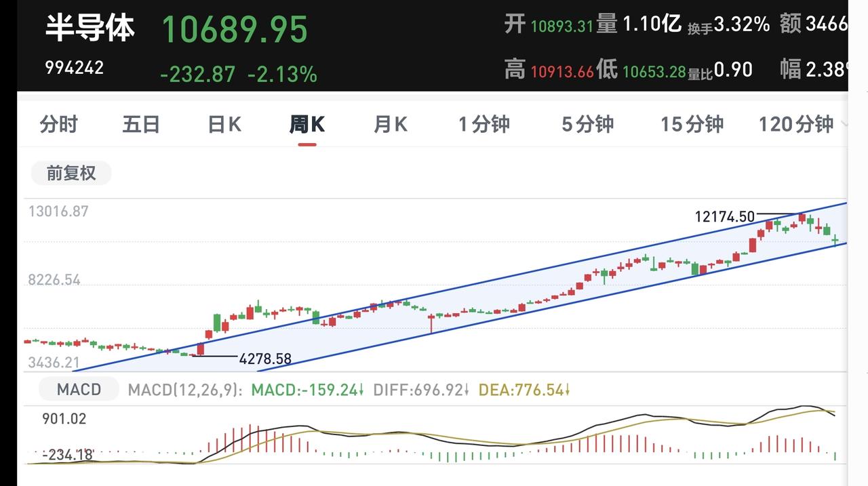Select the 日K daily candlestick tab
This screenshot has height=486, width=868.
224,124
